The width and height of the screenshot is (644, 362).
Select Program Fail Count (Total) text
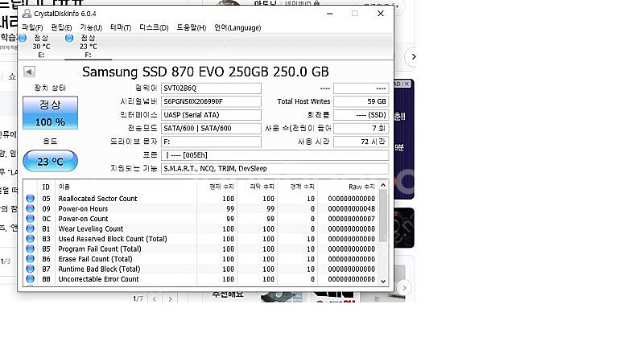(100, 249)
